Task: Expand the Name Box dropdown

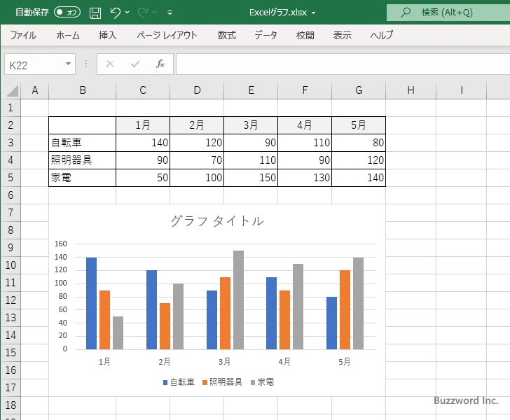Action: [68, 64]
